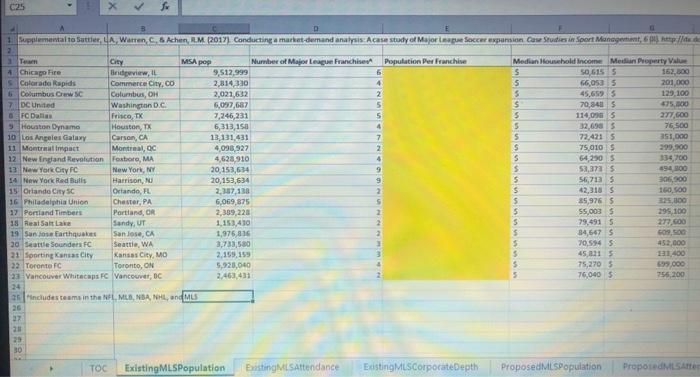Switch to the TOC sheet tab
This screenshot has width=700, height=377.
[98, 368]
